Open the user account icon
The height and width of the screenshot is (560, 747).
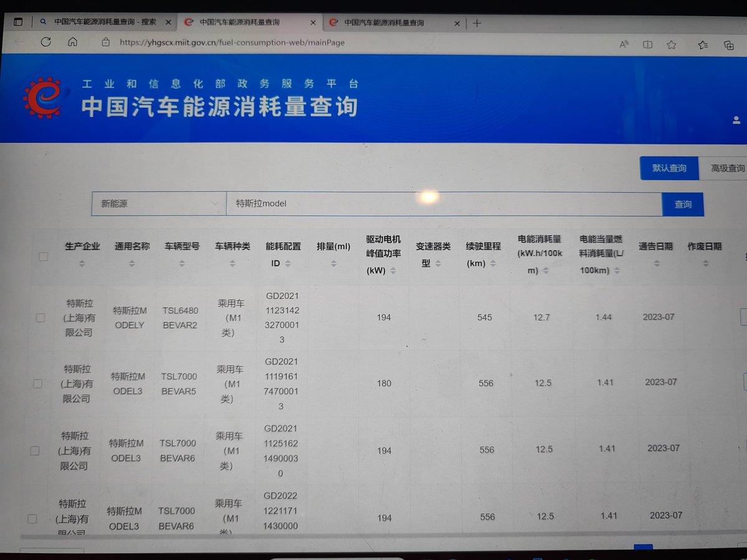point(736,121)
